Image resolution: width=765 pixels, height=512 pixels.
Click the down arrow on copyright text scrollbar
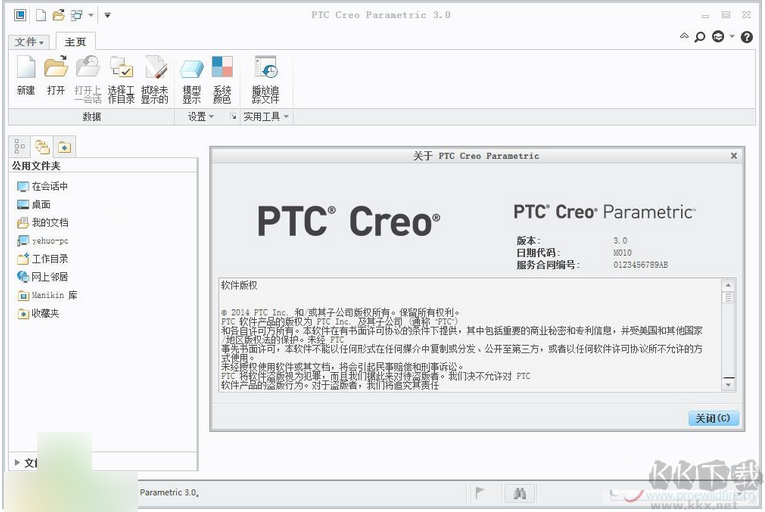728,384
